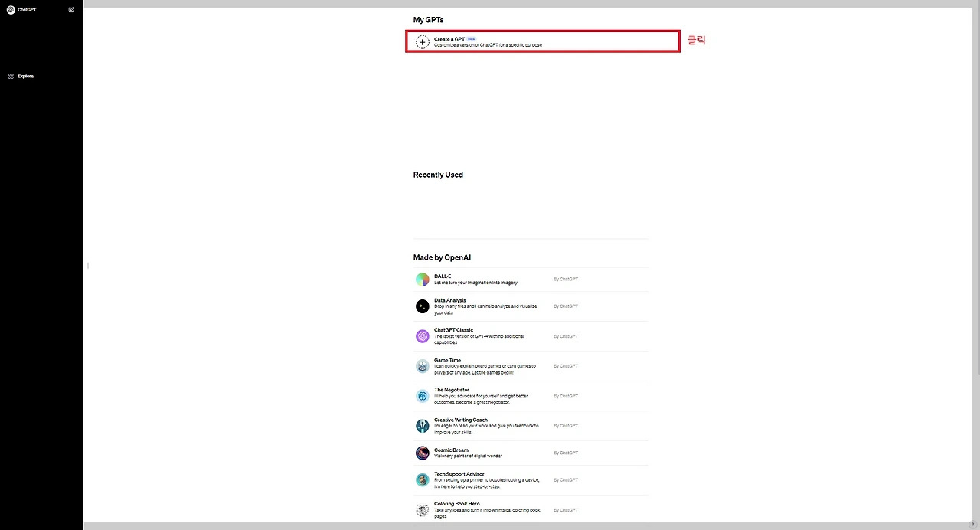Screen dimensions: 980x530
Task: Click the Coloring Book Hero sketch icon
Action: coord(423,510)
